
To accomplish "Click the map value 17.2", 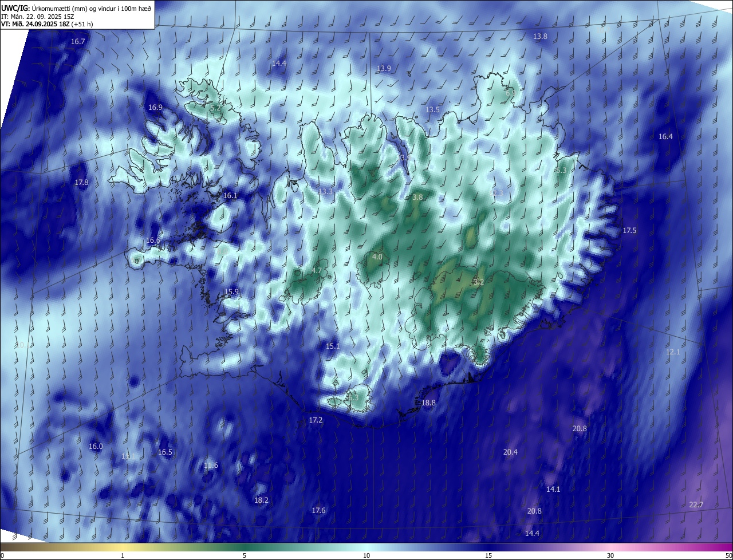I will tap(316, 420).
